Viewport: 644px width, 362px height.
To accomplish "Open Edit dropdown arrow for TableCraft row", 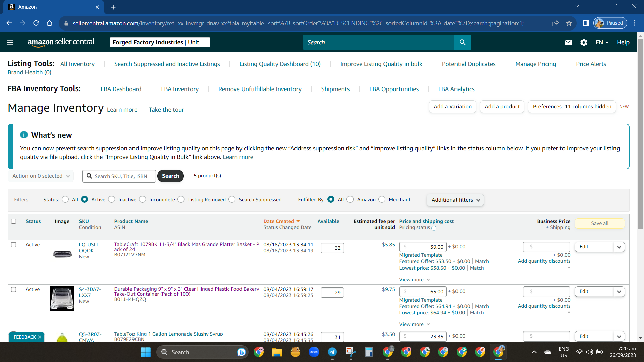I will [x=619, y=247].
